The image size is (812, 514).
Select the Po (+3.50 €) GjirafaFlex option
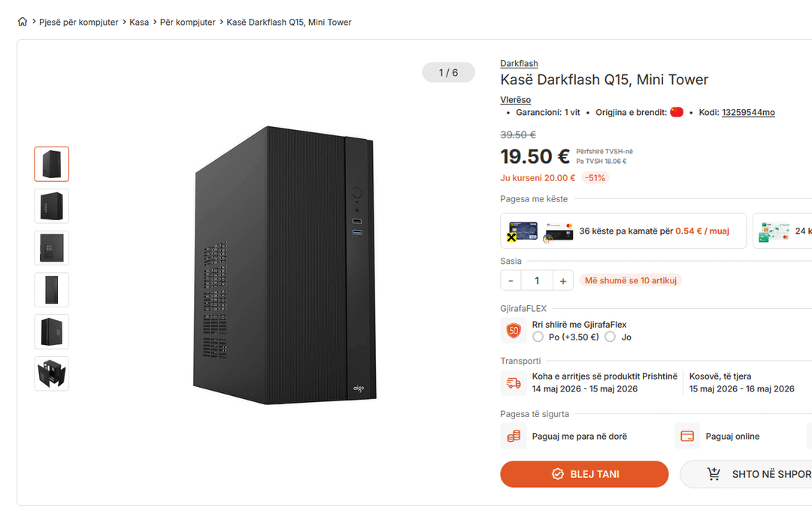coord(538,337)
